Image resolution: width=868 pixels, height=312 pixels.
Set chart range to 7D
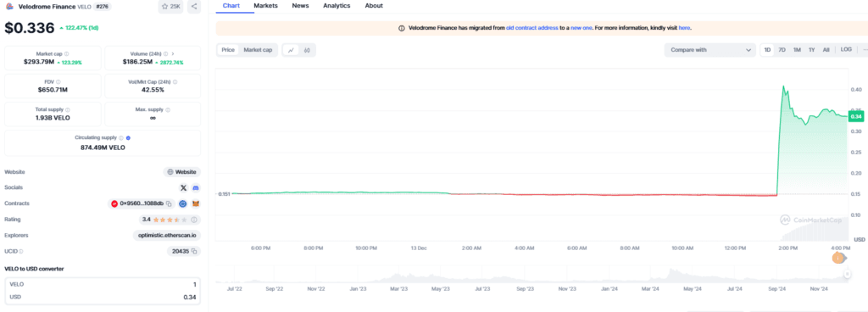tap(782, 50)
